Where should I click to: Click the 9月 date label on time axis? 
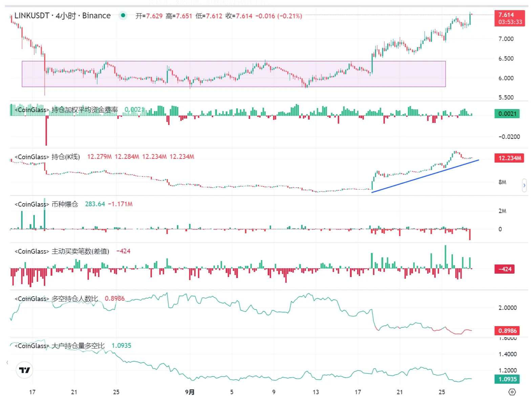[190, 392]
